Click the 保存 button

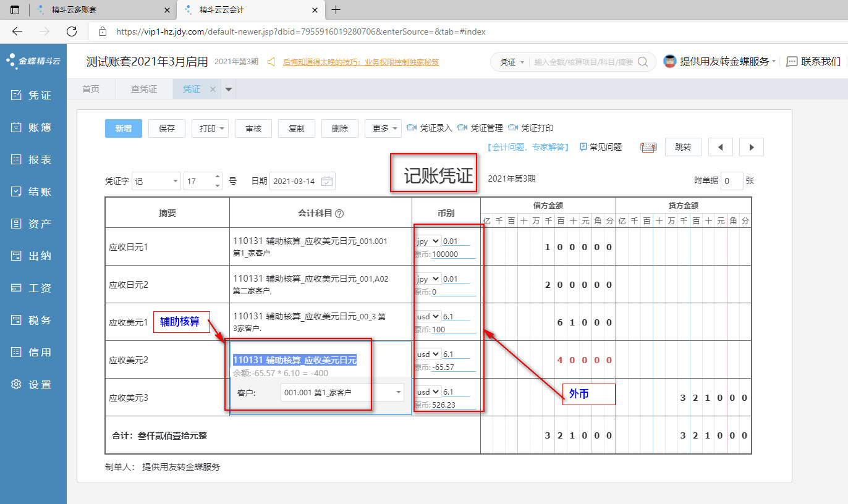point(167,128)
